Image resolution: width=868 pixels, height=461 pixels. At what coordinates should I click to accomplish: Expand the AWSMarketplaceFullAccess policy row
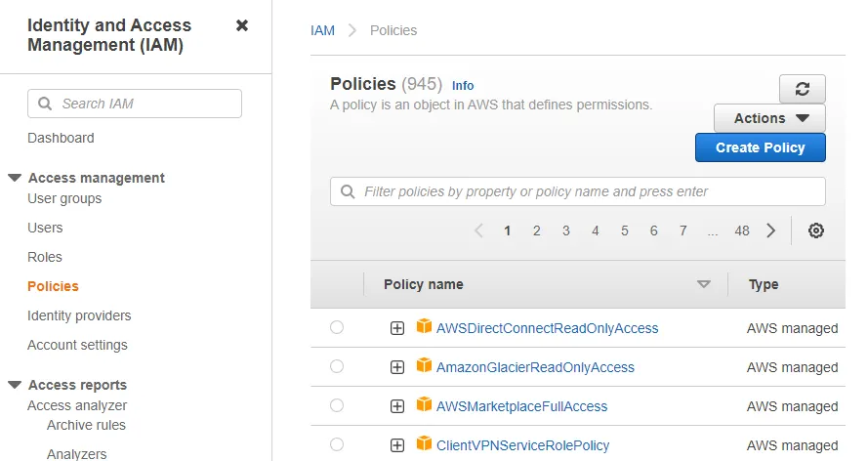(x=397, y=406)
